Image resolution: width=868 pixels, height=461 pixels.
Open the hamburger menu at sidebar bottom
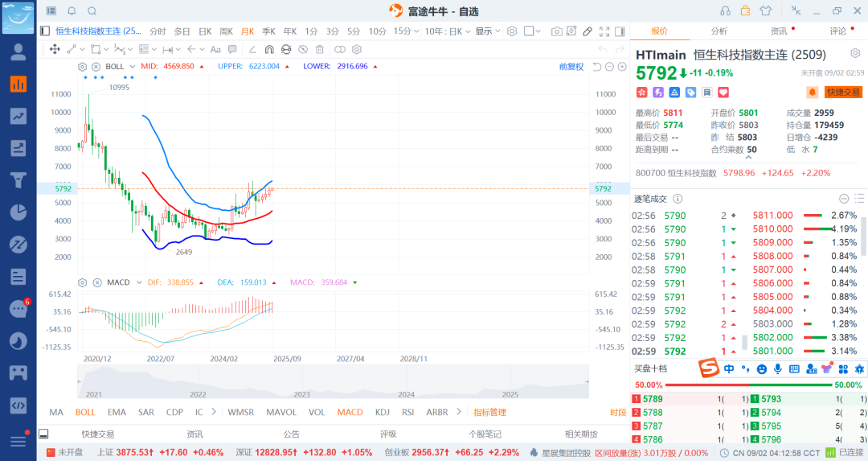point(18,441)
